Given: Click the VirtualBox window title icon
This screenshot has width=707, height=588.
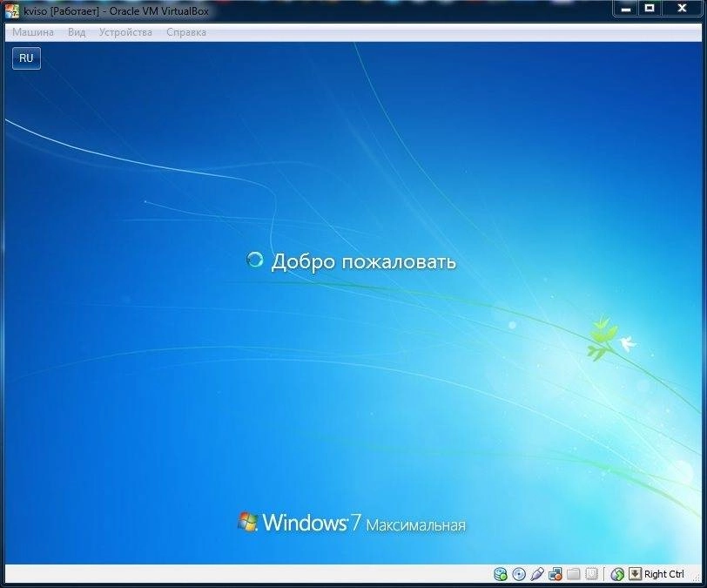Looking at the screenshot, I should click(x=12, y=10).
